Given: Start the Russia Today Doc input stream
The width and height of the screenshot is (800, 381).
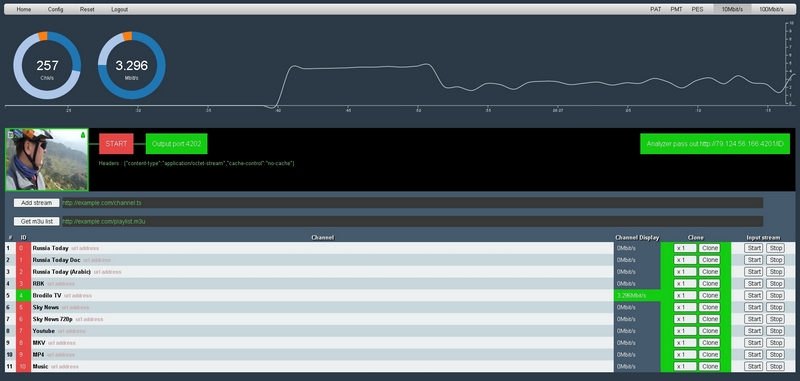Looking at the screenshot, I should 754,260.
